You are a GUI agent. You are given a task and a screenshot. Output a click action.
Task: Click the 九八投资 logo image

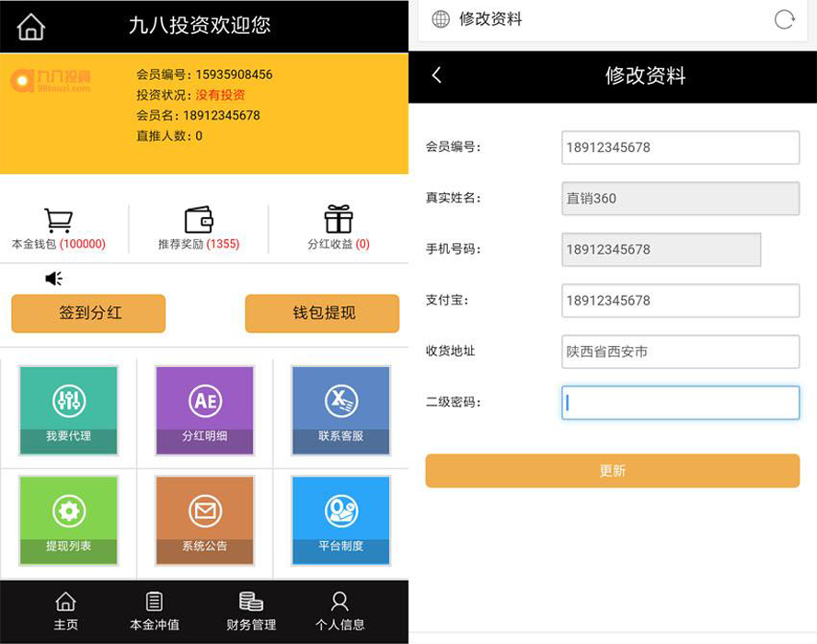(51, 81)
